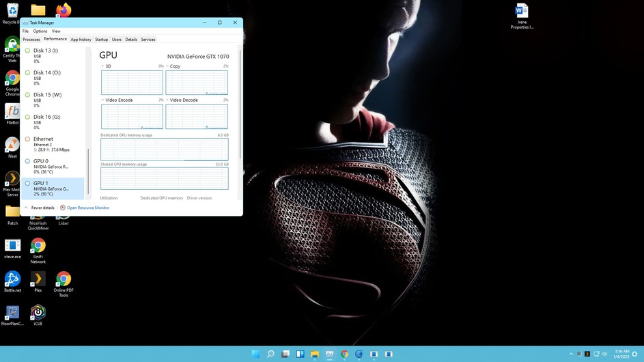Switch to the Services tab
This screenshot has height=362, width=644.
pos(148,40)
